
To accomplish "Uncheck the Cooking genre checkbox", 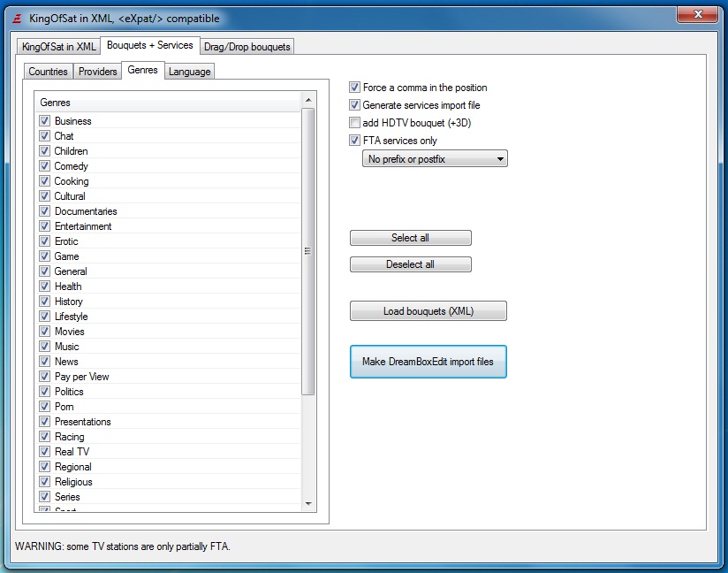I will tap(44, 180).
